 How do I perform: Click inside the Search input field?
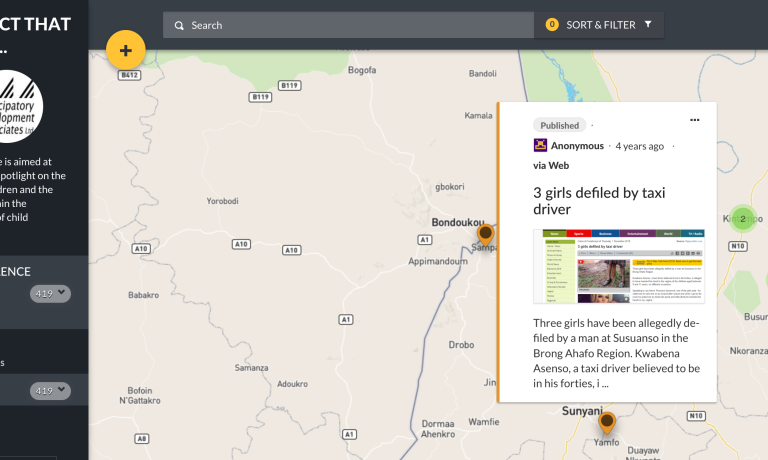point(360,25)
